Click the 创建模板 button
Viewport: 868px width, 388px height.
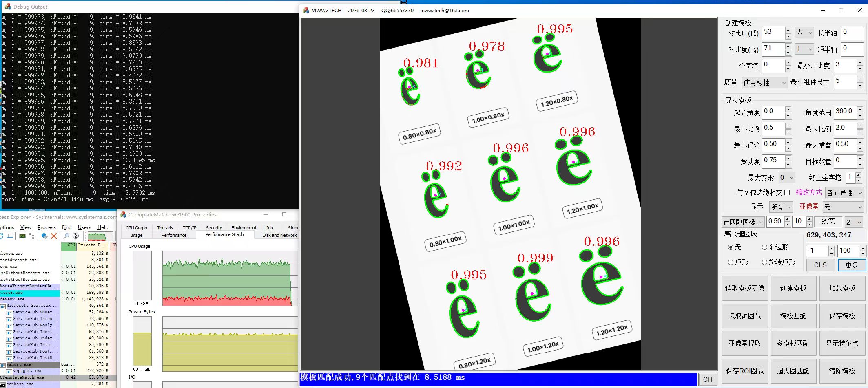(793, 288)
